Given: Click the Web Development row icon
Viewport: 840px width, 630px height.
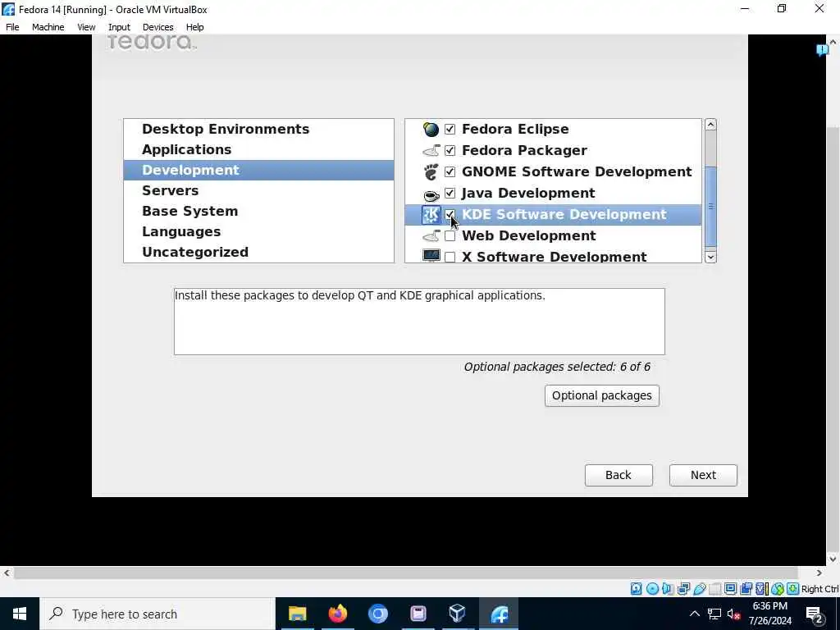Looking at the screenshot, I should (431, 235).
